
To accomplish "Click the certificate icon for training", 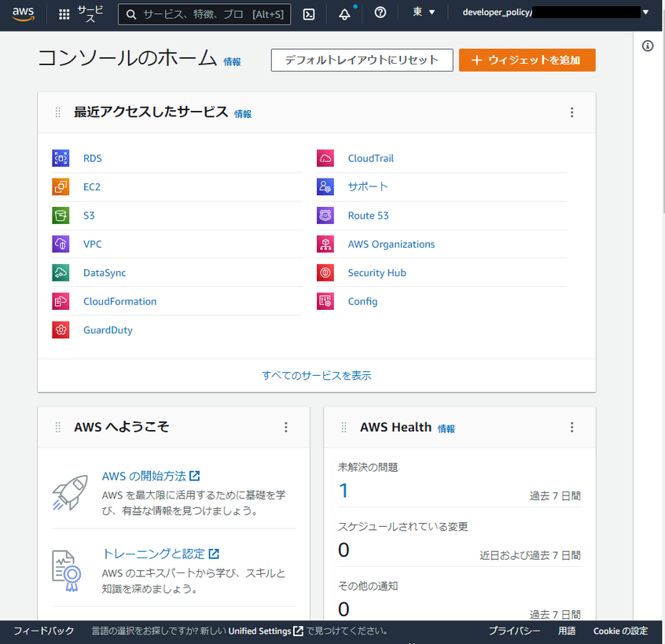I will tap(67, 571).
